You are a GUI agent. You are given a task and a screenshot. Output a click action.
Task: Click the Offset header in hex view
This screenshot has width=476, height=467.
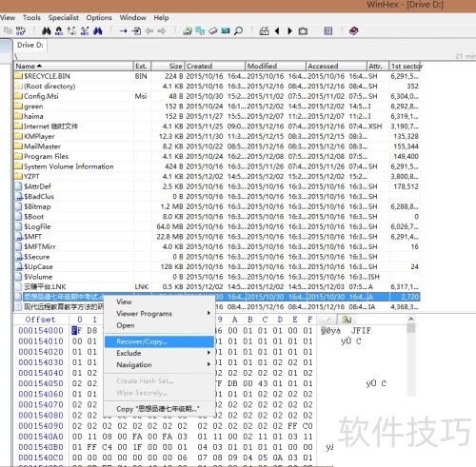tap(40, 320)
